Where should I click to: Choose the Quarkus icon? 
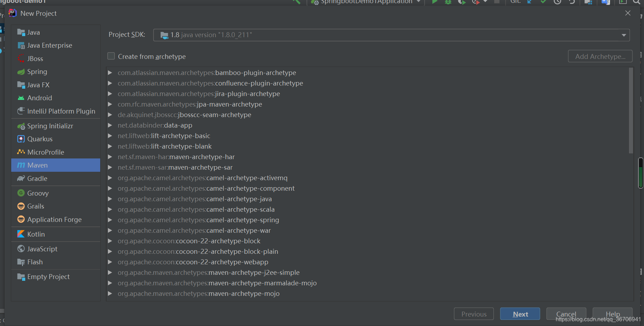click(x=21, y=139)
